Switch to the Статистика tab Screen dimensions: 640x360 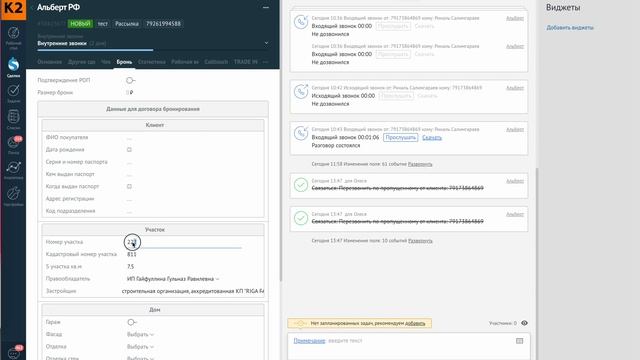click(151, 62)
